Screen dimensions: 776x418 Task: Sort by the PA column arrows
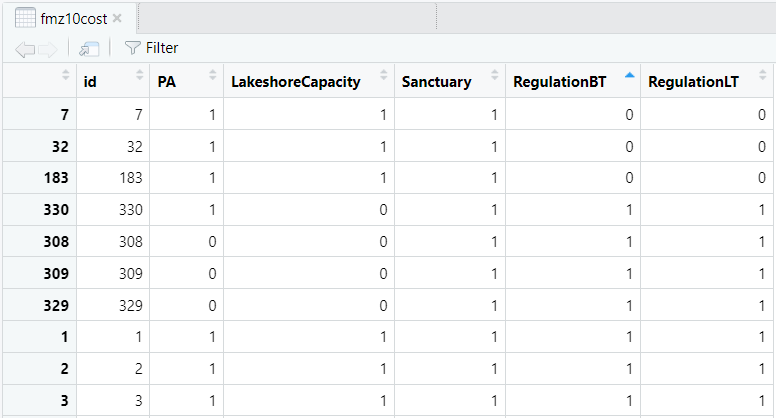click(x=213, y=75)
